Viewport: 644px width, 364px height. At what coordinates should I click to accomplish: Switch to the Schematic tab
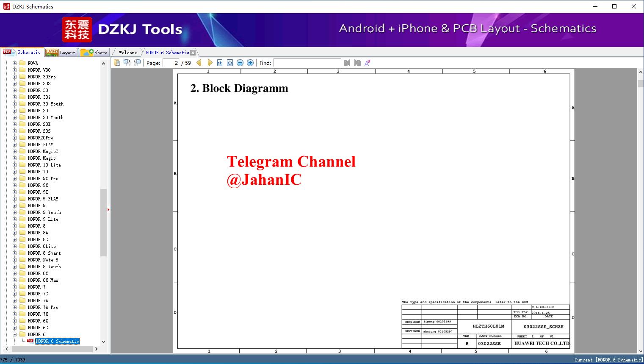(22, 52)
